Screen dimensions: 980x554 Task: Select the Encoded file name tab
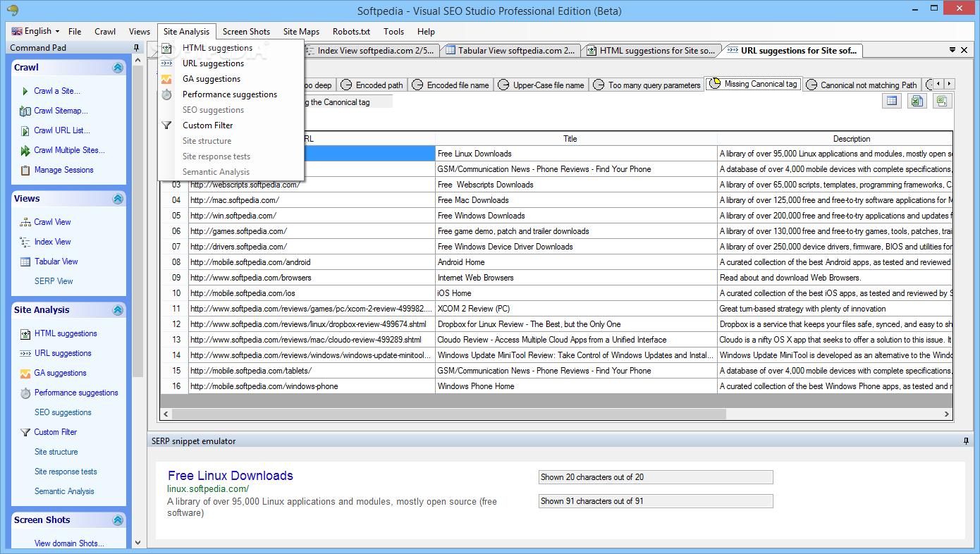[x=451, y=85]
